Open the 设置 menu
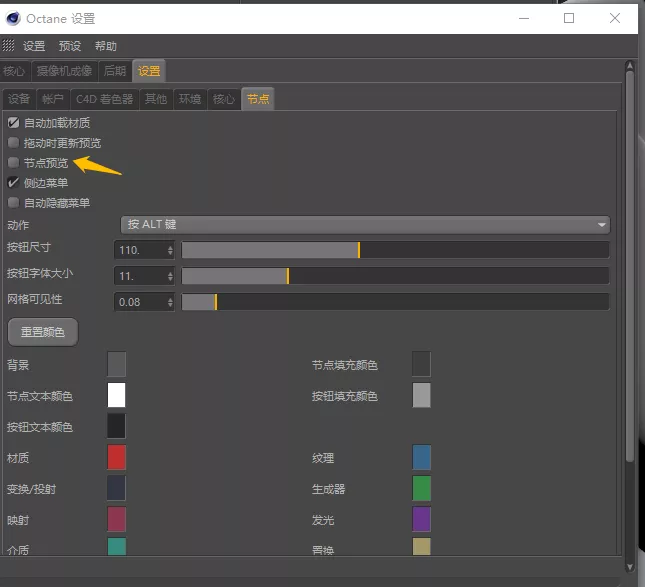This screenshot has height=587, width=645. click(x=34, y=46)
